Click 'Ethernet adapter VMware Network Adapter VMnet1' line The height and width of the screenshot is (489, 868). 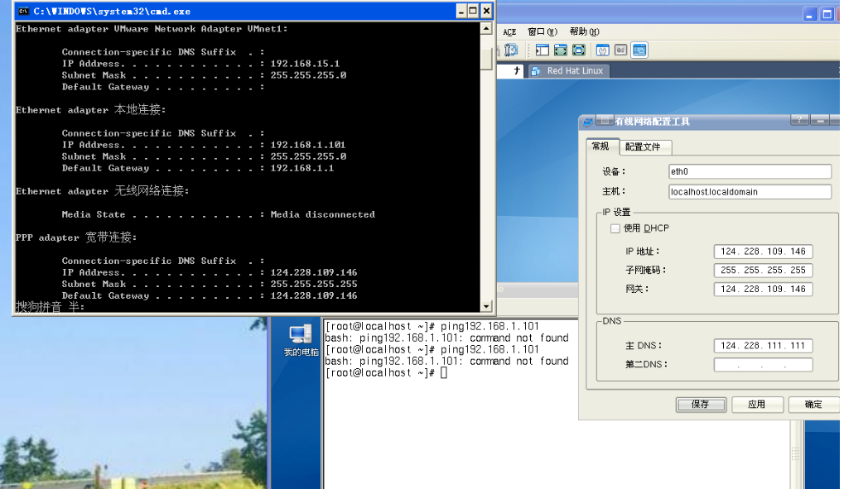[x=152, y=29]
